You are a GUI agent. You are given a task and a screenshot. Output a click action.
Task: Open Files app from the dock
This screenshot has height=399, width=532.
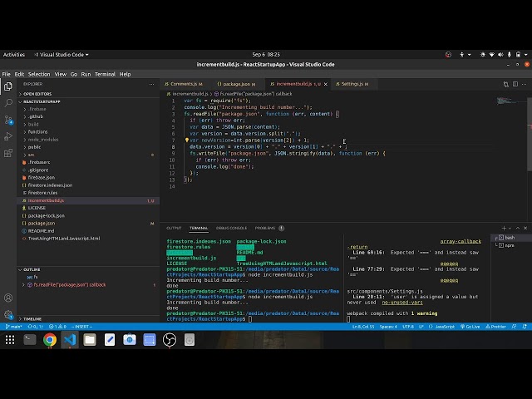click(x=90, y=340)
